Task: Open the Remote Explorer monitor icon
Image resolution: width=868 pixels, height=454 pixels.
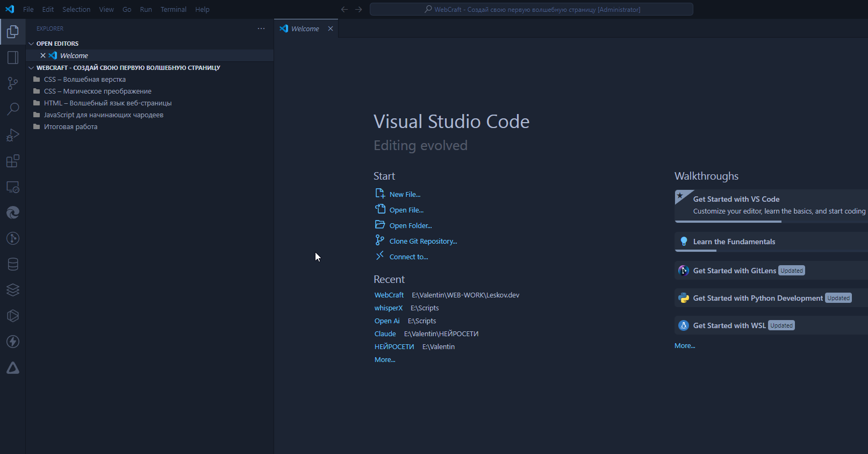Action: [x=13, y=187]
